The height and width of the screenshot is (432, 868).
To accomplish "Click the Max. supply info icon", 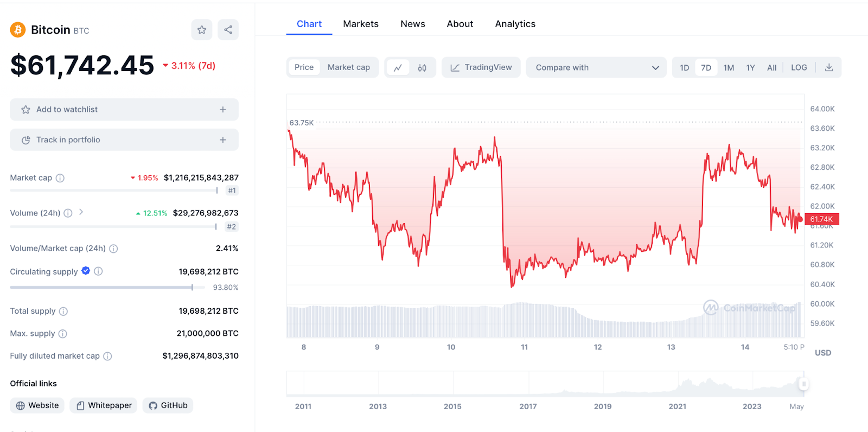I will click(x=63, y=334).
